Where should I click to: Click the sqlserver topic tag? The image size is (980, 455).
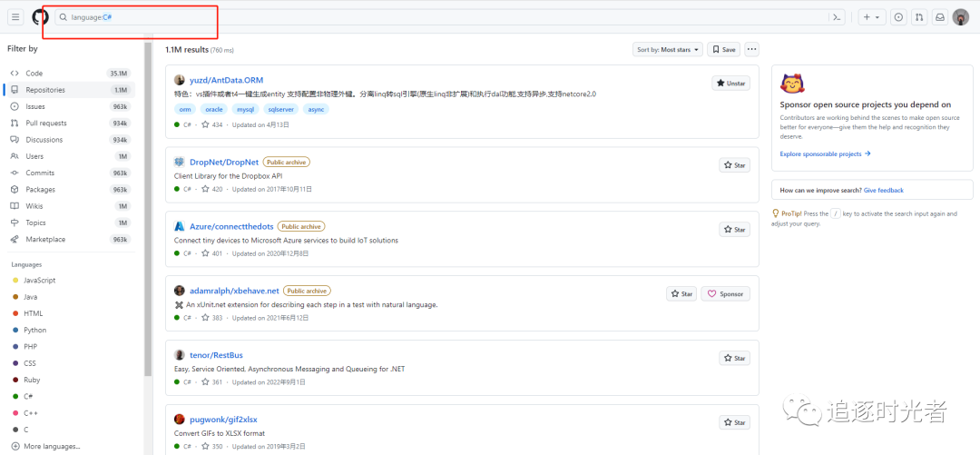click(x=280, y=109)
